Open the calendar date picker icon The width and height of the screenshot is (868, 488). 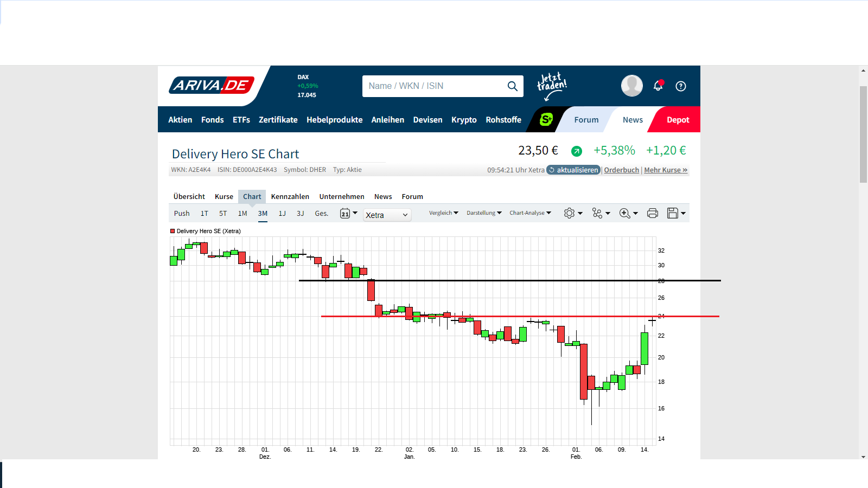pos(345,213)
